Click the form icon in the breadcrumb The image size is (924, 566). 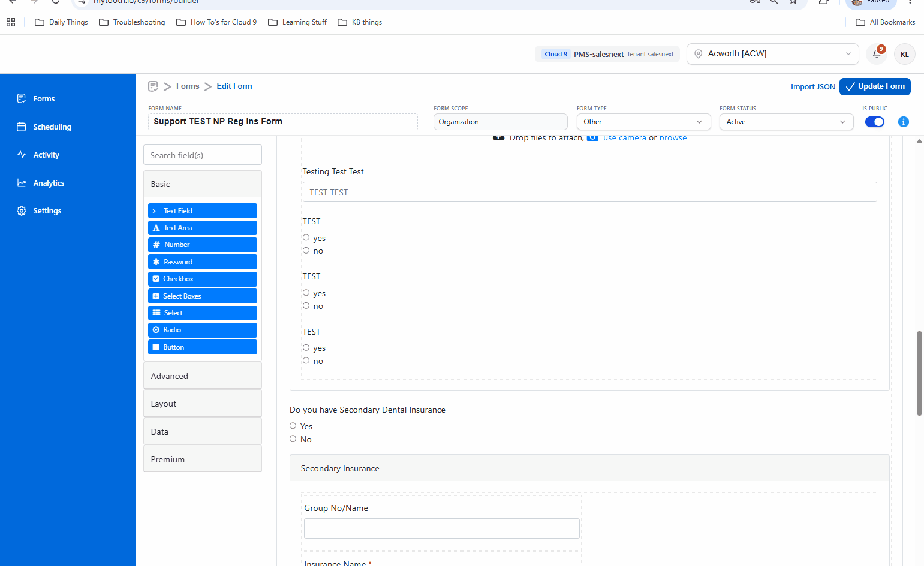(153, 86)
